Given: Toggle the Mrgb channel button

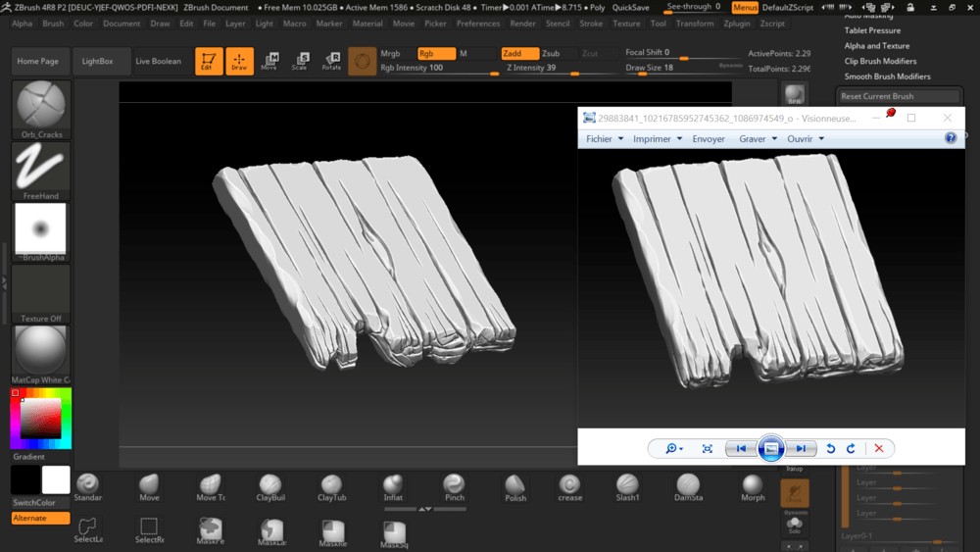Looking at the screenshot, I should point(396,53).
